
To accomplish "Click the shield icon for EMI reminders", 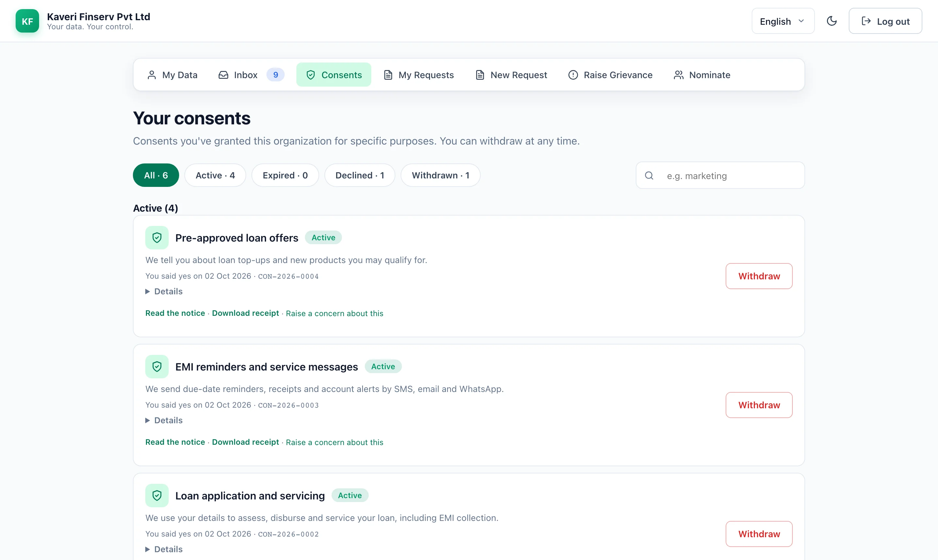I will [157, 367].
